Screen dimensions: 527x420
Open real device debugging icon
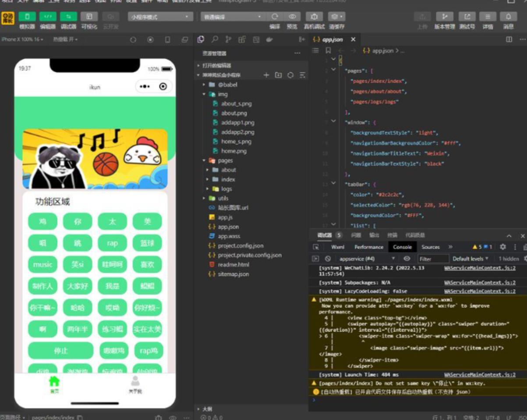(314, 17)
